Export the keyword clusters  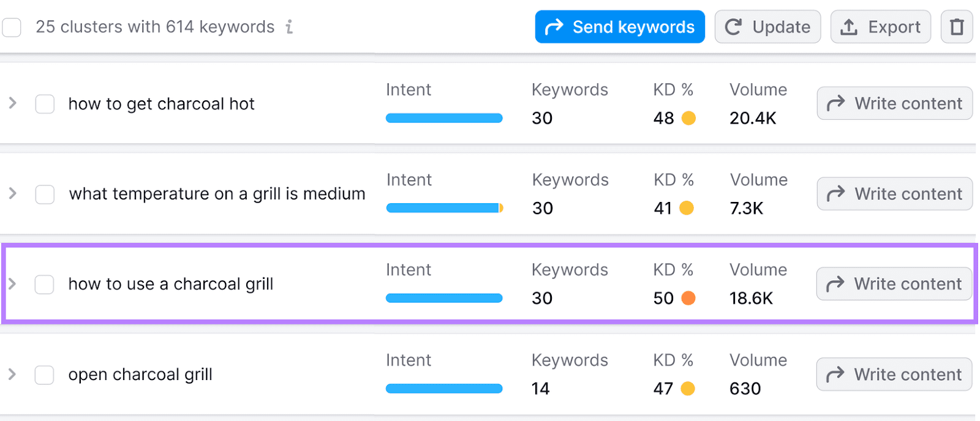click(880, 27)
